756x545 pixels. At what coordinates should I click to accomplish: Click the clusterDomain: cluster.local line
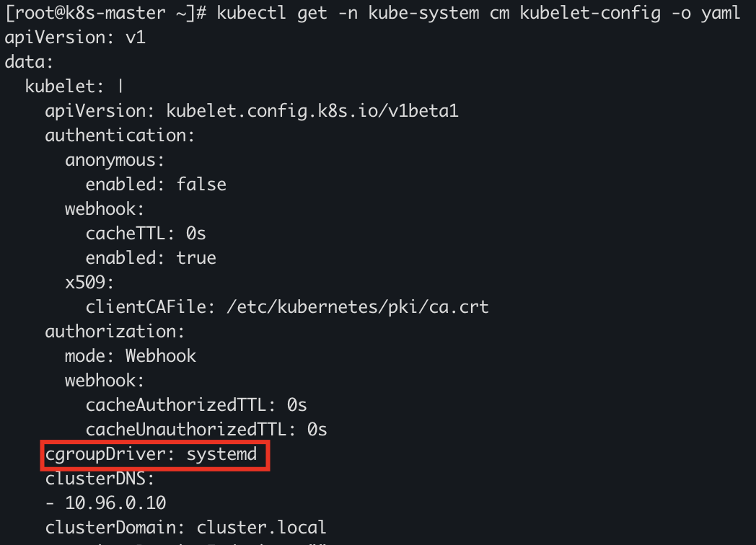pyautogui.click(x=186, y=528)
